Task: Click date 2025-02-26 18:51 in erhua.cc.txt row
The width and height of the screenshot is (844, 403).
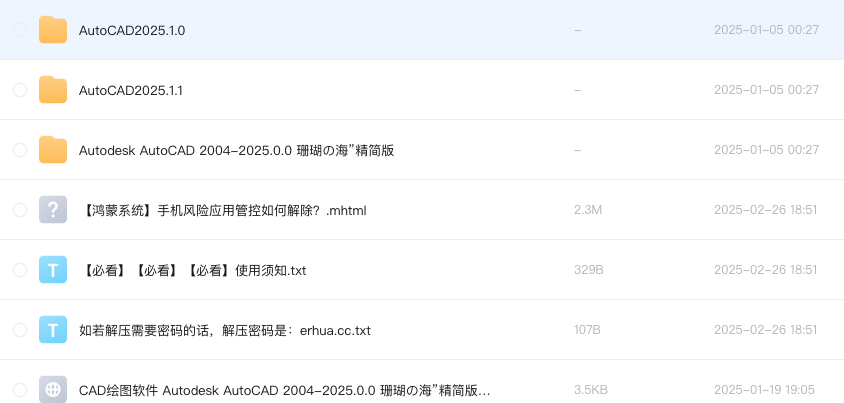Action: pos(765,330)
